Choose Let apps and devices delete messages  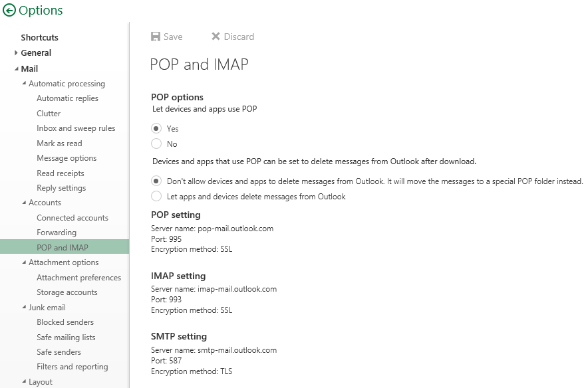click(x=156, y=196)
